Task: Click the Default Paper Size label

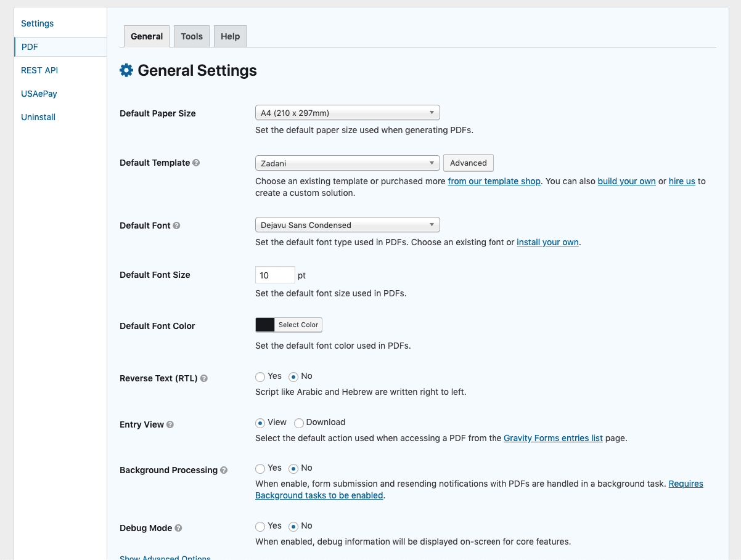Action: 158,113
